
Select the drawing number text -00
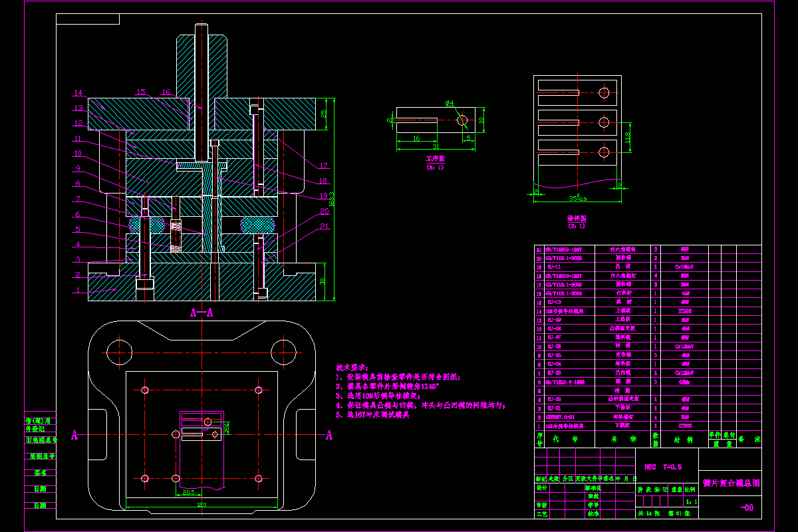click(x=747, y=508)
